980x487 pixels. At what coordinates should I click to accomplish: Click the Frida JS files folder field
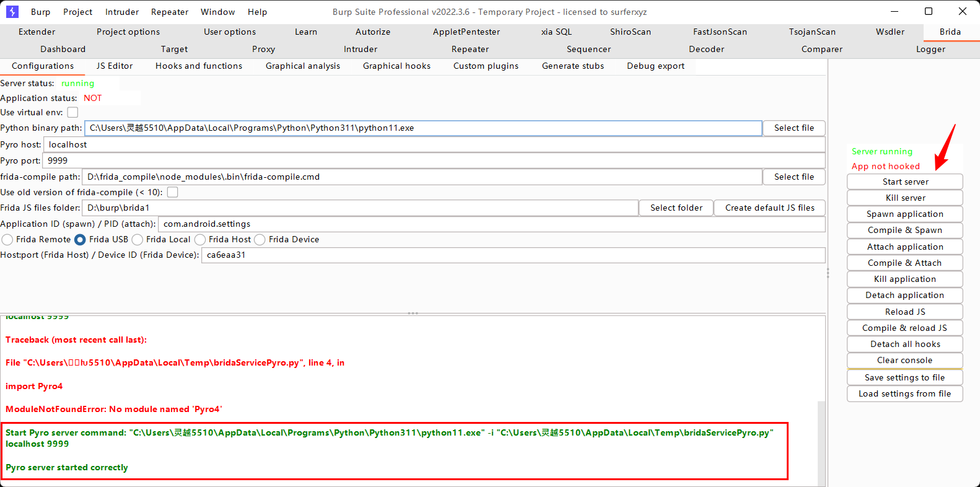pyautogui.click(x=361, y=208)
